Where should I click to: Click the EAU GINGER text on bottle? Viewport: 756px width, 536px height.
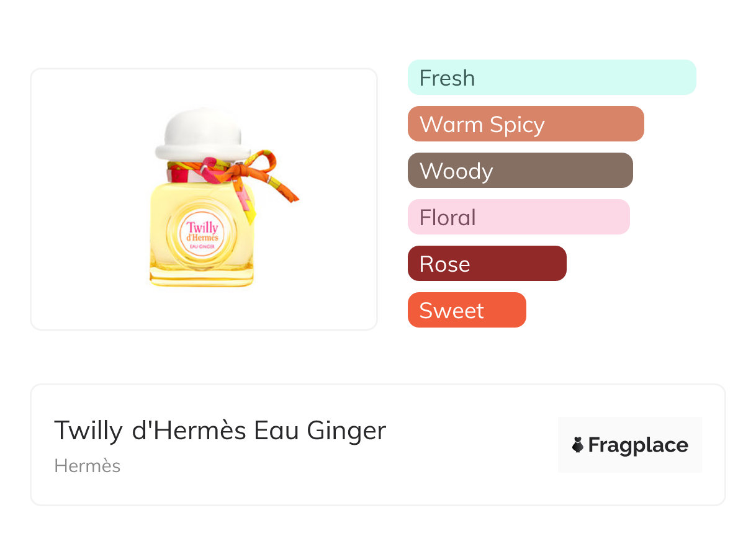point(203,248)
